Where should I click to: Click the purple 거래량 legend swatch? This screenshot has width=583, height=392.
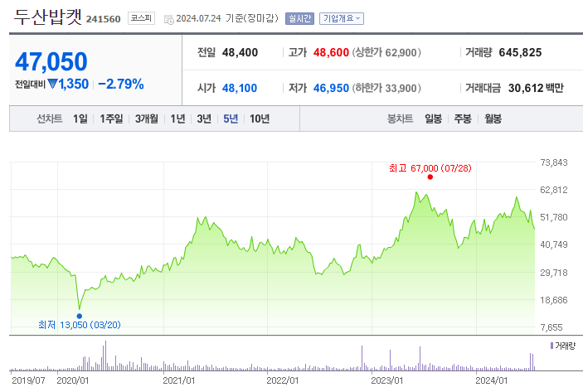point(551,346)
